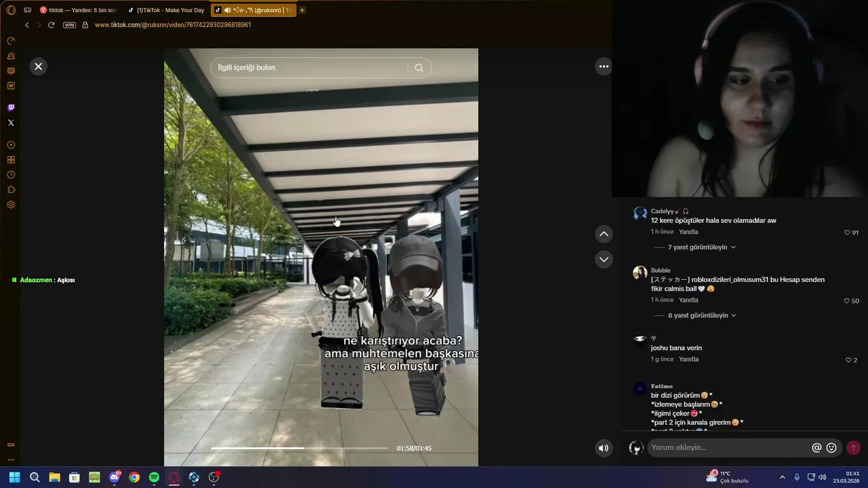Open video more options three dots
The height and width of the screenshot is (488, 868).
pos(604,66)
